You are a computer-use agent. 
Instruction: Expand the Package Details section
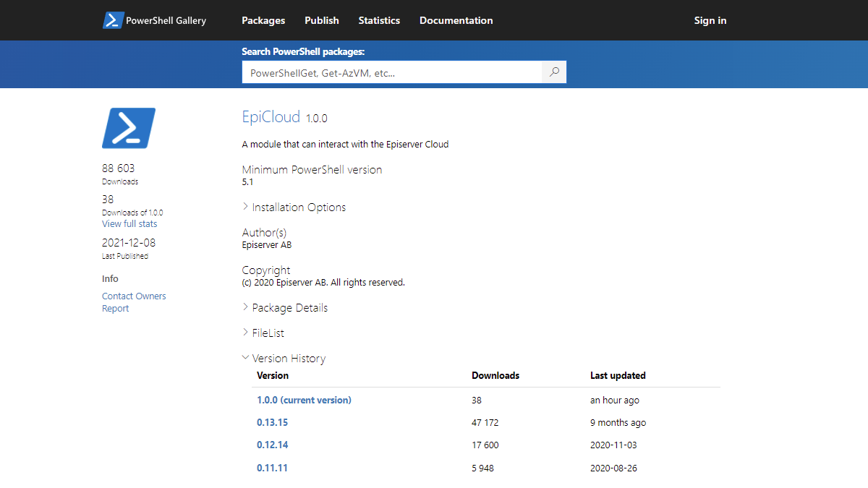pos(289,308)
